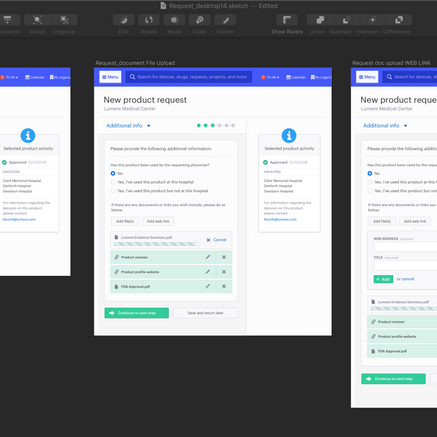
Task: Apply the Intersect boolean operation
Action: click(x=372, y=20)
